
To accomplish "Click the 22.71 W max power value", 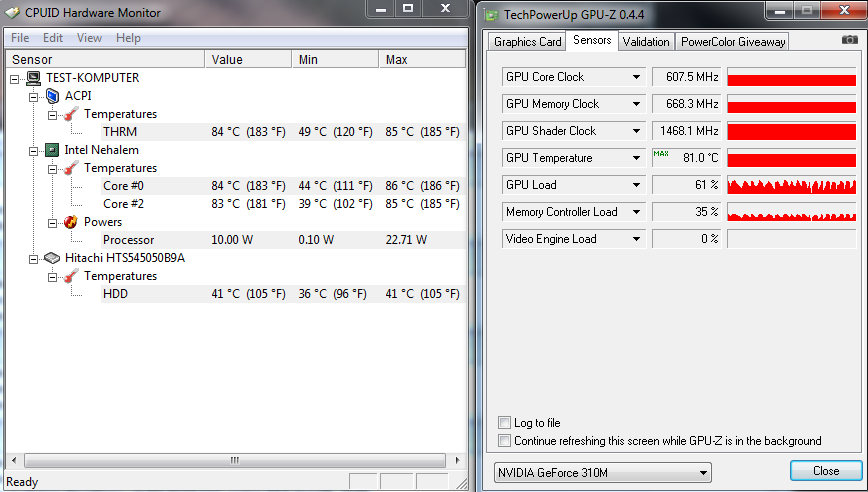I will pyautogui.click(x=406, y=240).
